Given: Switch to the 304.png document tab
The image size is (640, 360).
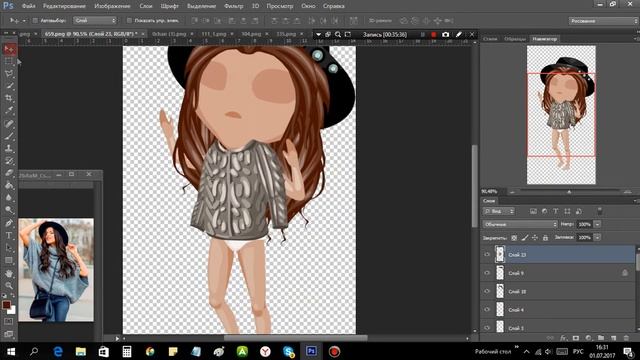Looking at the screenshot, I should point(251,34).
